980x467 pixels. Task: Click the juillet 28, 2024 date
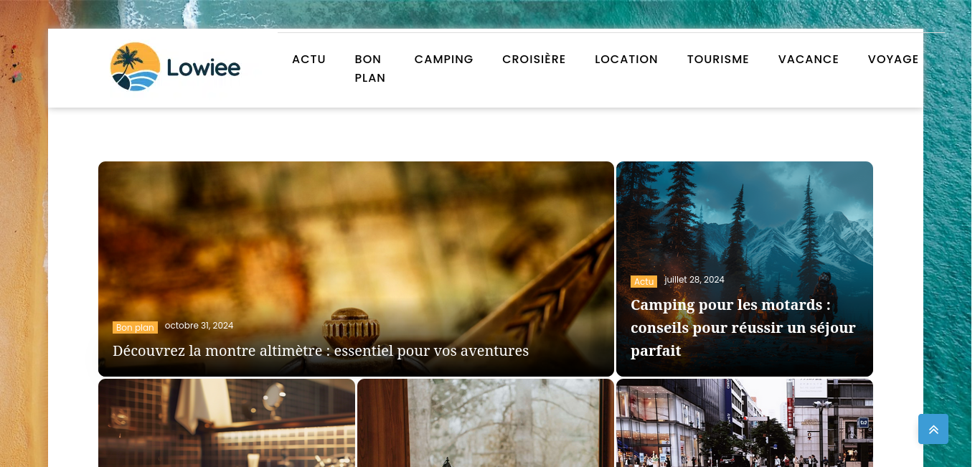point(694,280)
